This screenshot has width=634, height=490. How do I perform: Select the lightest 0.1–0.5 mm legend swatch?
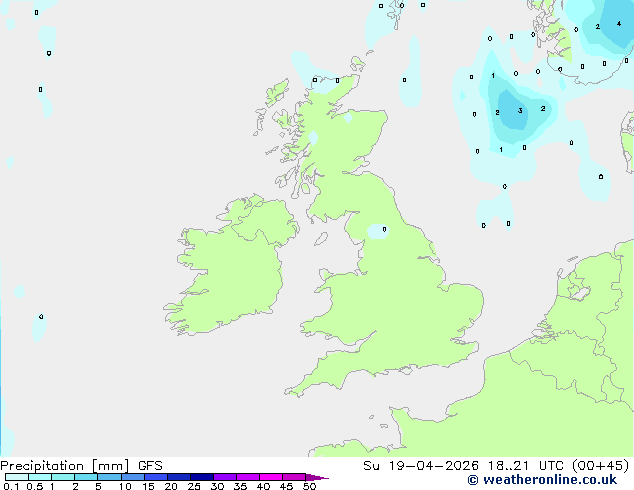click(x=17, y=477)
